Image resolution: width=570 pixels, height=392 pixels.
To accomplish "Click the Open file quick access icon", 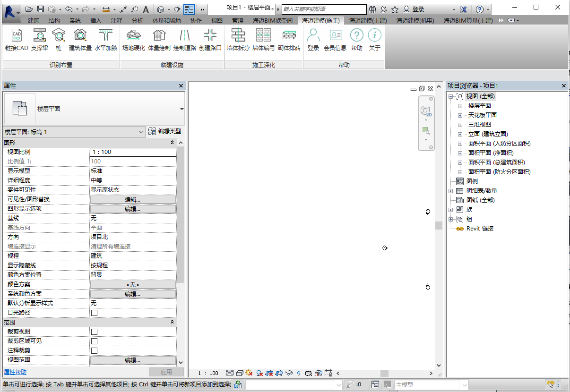I will (x=30, y=9).
